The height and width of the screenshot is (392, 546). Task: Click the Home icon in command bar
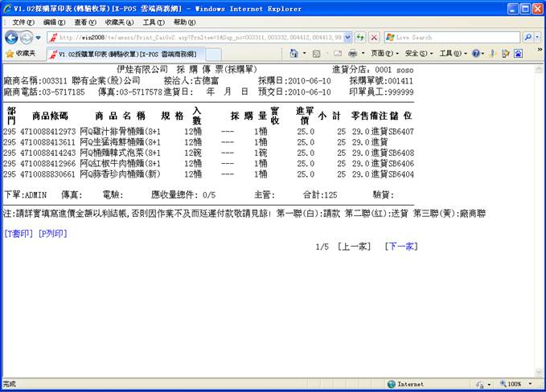point(294,54)
